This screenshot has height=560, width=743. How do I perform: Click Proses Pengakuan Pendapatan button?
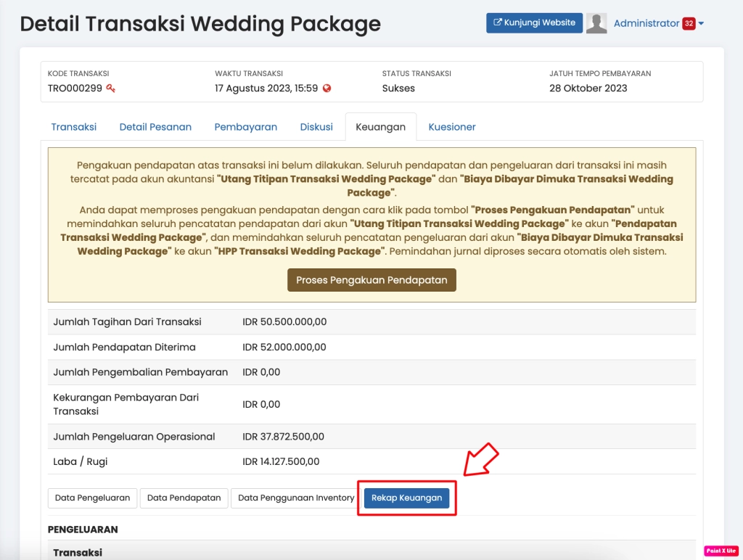pyautogui.click(x=371, y=280)
